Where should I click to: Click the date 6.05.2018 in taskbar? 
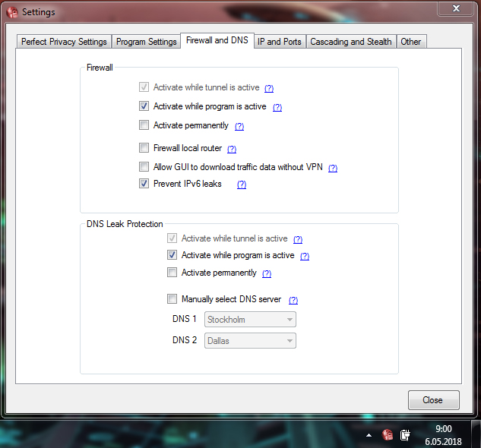(x=443, y=442)
